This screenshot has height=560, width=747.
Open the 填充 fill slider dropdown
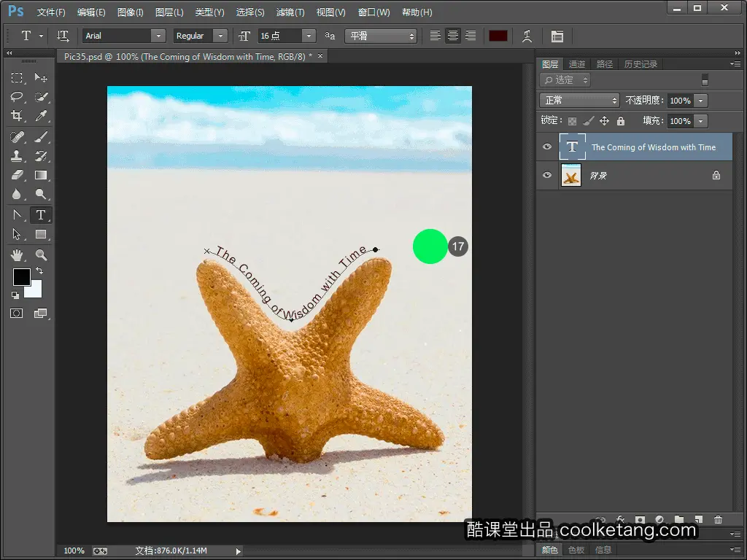point(701,121)
